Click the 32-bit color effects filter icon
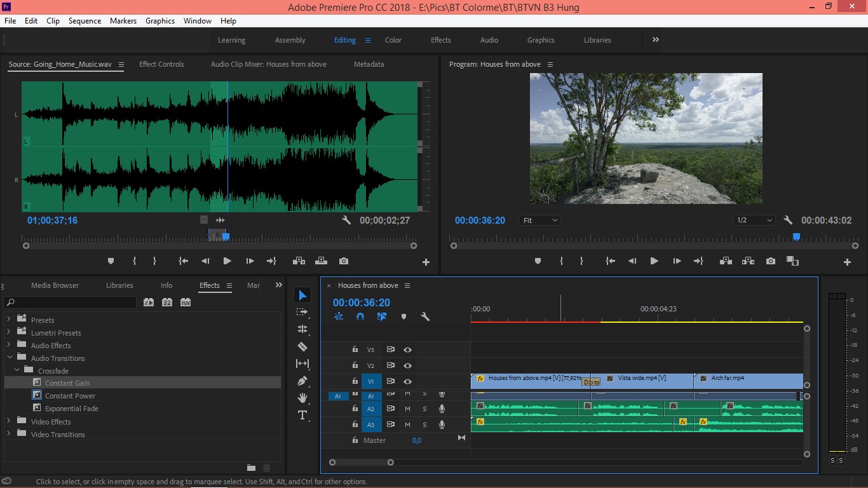 tap(167, 302)
